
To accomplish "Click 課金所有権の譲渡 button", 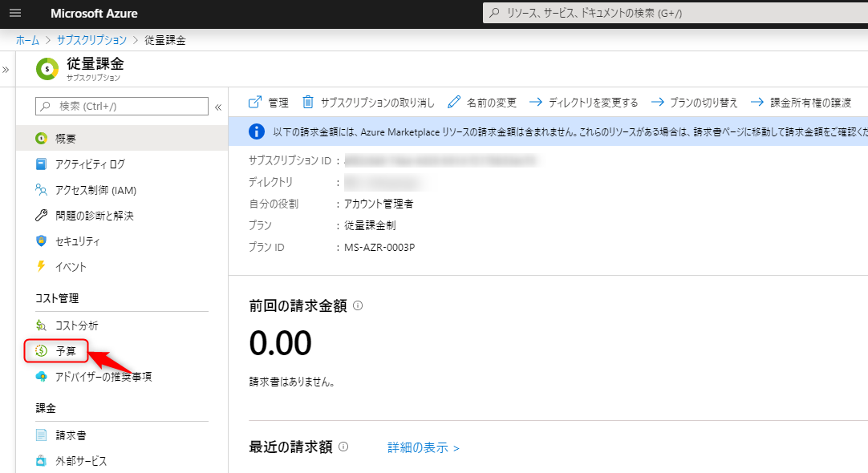I will click(801, 103).
